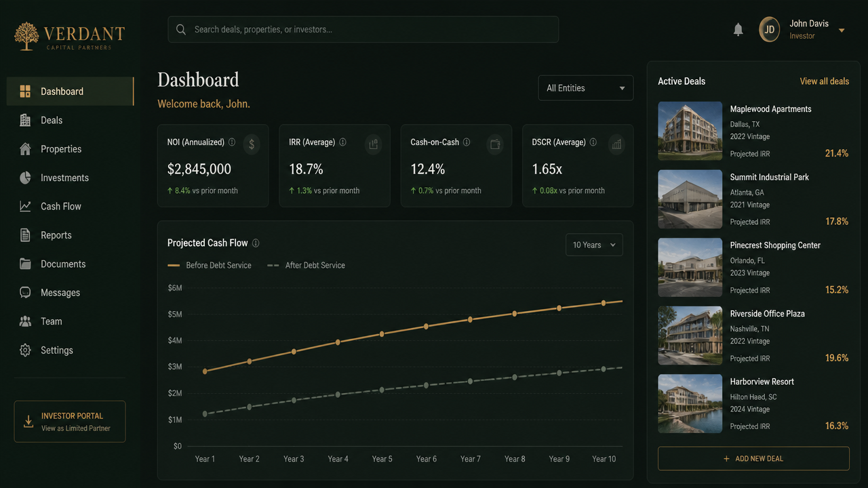The height and width of the screenshot is (488, 868).
Task: Click the Team people icon
Action: [x=25, y=321]
